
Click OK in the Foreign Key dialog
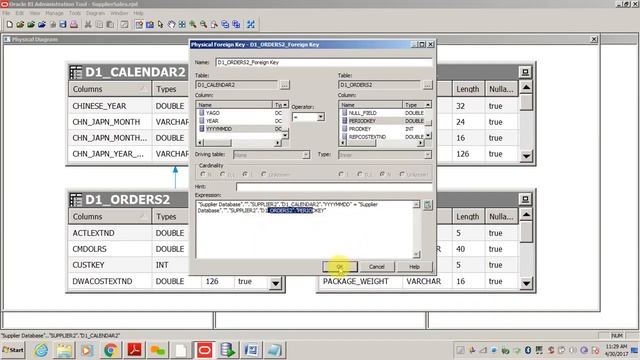pyautogui.click(x=340, y=267)
